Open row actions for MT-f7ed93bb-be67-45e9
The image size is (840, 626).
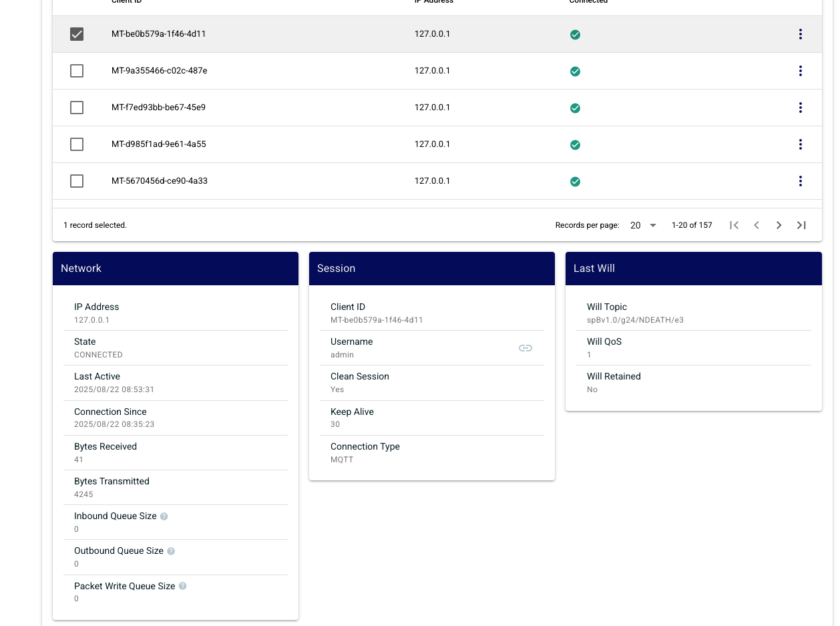click(x=800, y=108)
